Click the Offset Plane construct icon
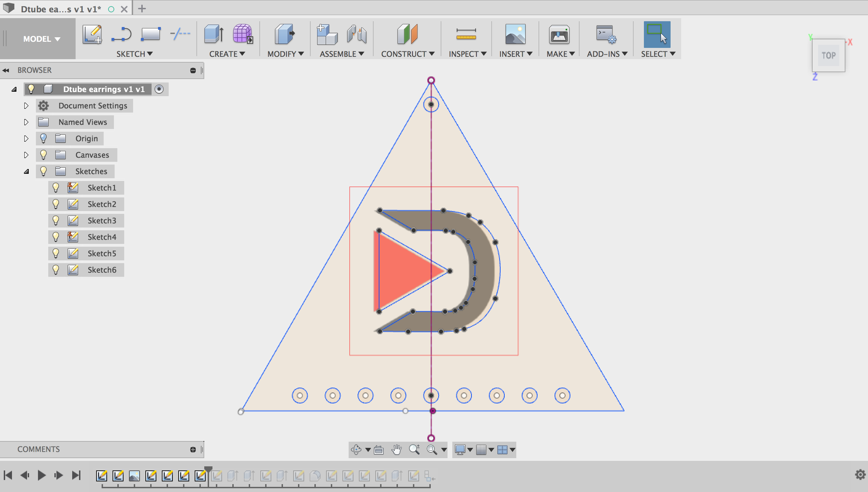Viewport: 868px width, 492px height. click(x=407, y=34)
